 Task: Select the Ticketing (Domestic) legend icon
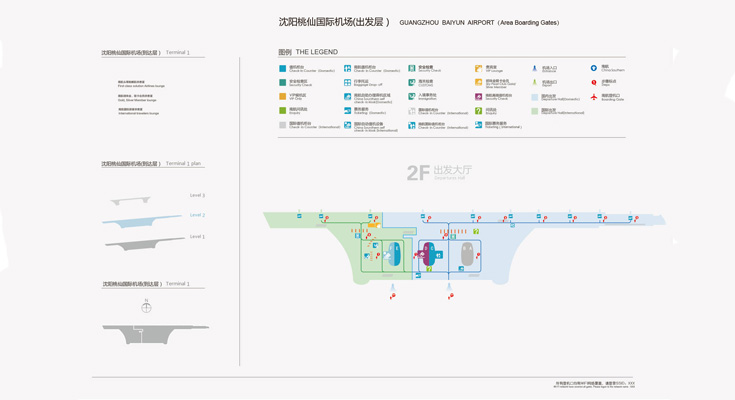tap(347, 111)
